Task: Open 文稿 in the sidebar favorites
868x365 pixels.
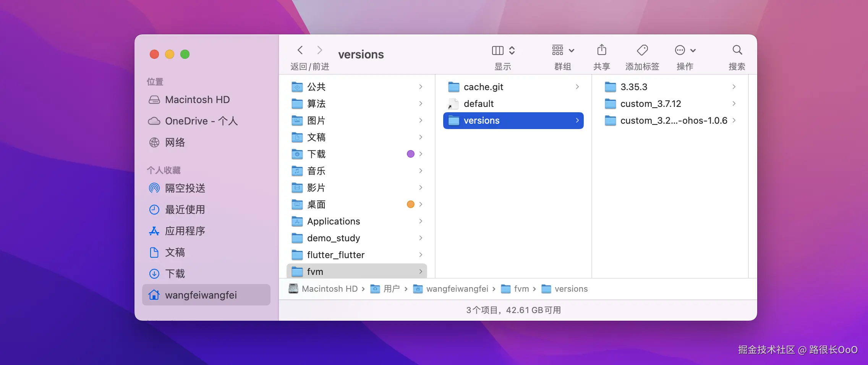Action: pos(206,252)
